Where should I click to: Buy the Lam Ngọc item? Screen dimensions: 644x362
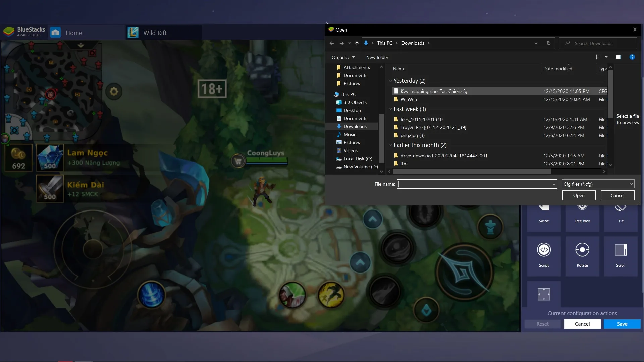pos(50,158)
